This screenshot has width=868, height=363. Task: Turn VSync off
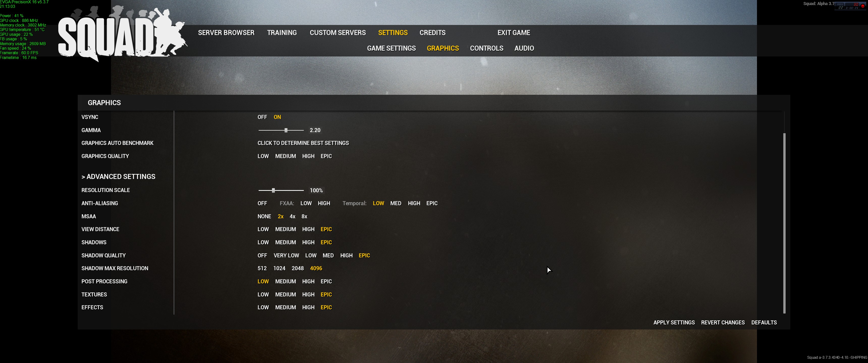tap(262, 117)
